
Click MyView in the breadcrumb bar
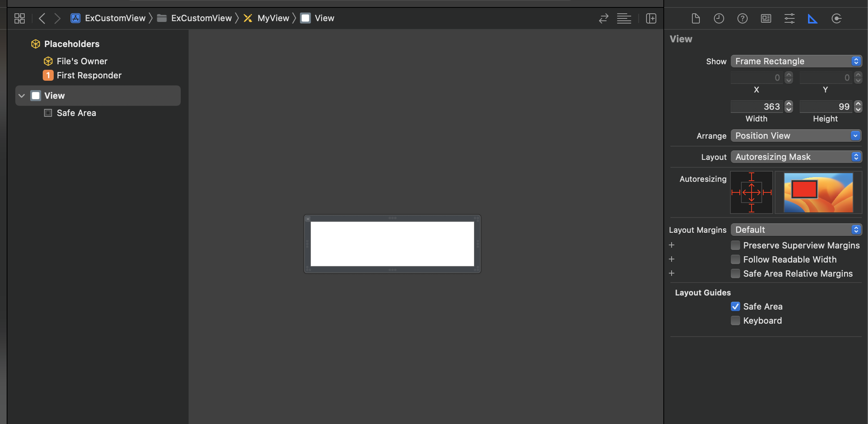pos(273,18)
